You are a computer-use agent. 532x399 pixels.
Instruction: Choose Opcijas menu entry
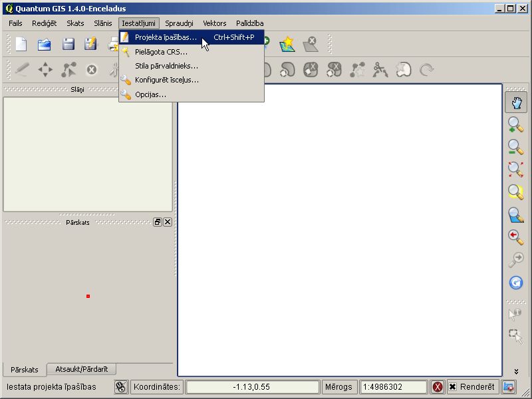pos(192,94)
